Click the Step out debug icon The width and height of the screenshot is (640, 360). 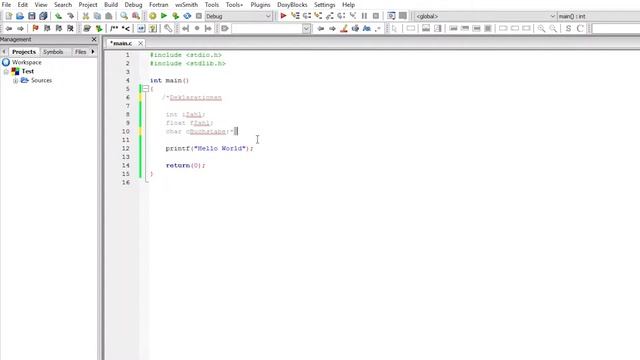(329, 16)
